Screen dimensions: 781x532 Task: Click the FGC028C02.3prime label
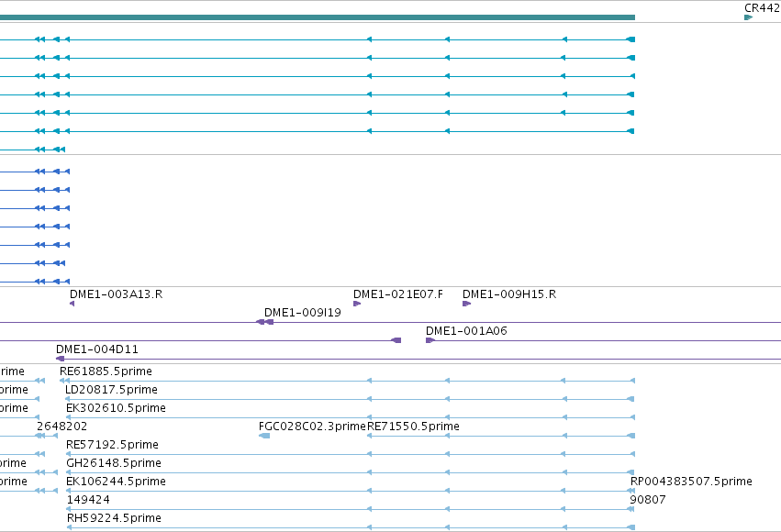312,427
